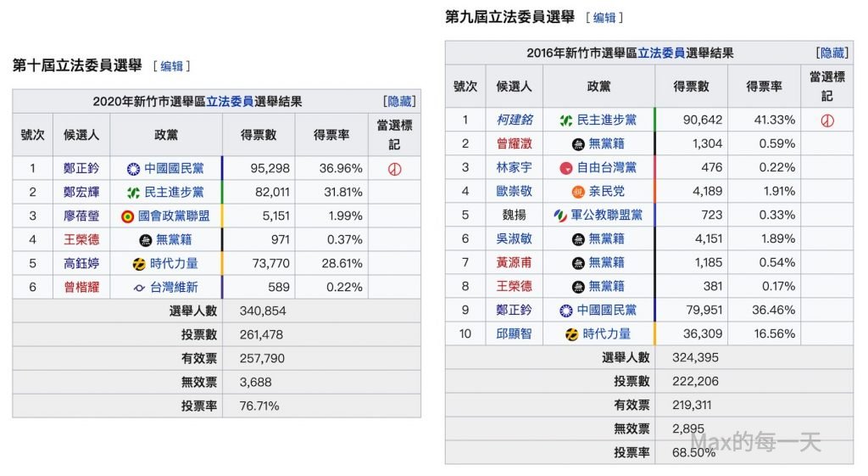868x476 pixels.
Task: Open the 高鈺婷 candidate link
Action: pyautogui.click(x=81, y=264)
